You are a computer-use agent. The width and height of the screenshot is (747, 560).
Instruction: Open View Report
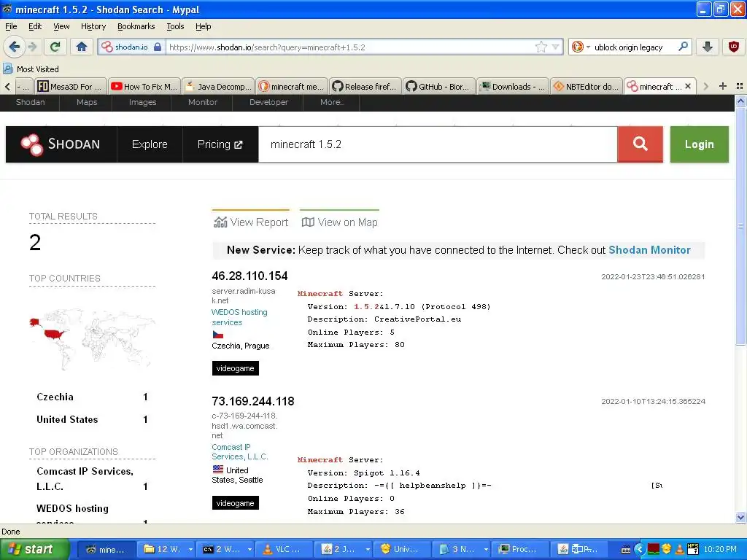click(251, 222)
